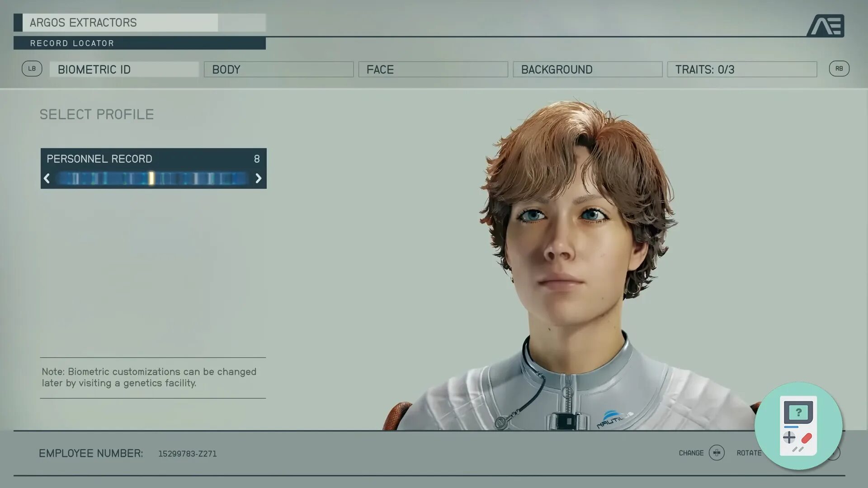Select the Biometric ID tab
Image resolution: width=868 pixels, height=488 pixels.
(x=124, y=70)
